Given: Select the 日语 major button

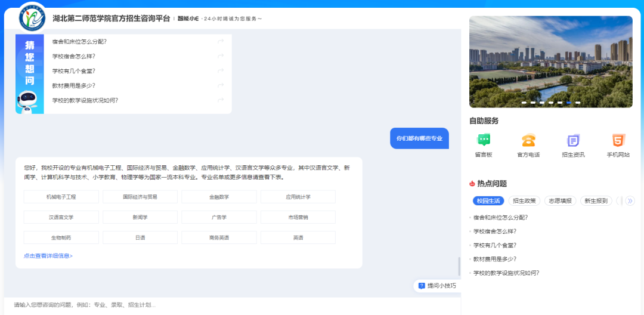Looking at the screenshot, I should coord(140,237).
